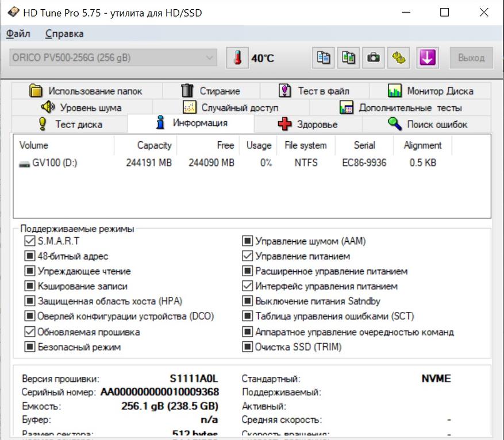Click the Usage column header

(x=258, y=145)
